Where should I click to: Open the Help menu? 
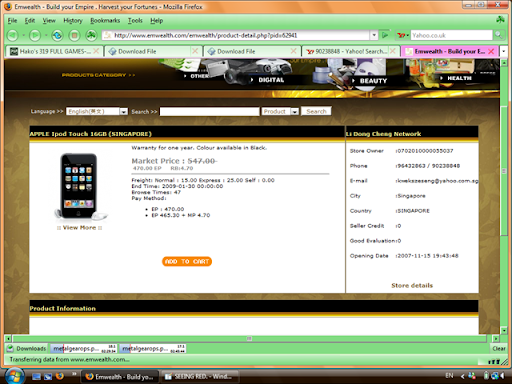click(x=156, y=21)
